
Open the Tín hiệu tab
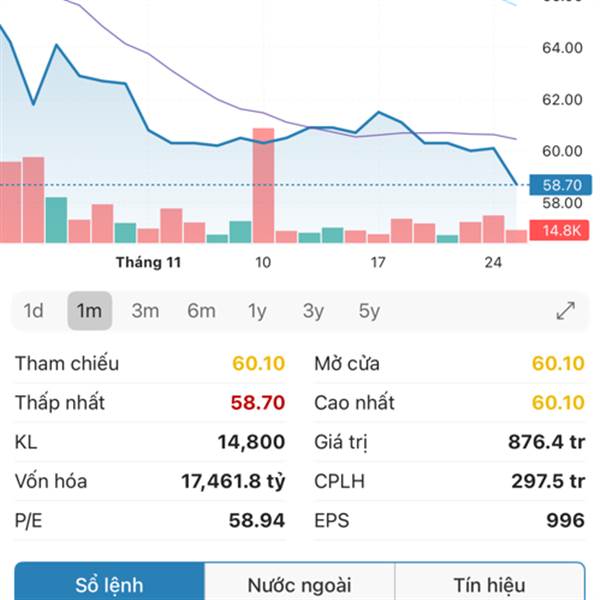[489, 584]
